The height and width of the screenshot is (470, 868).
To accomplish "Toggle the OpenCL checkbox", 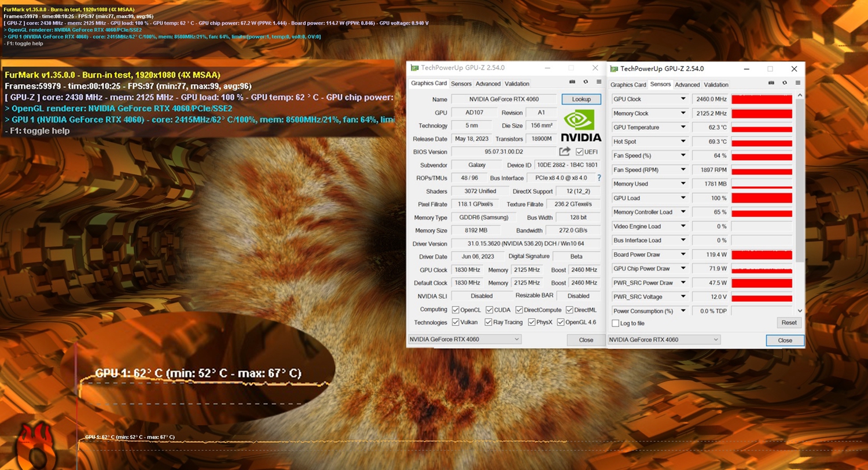I will tap(455, 310).
